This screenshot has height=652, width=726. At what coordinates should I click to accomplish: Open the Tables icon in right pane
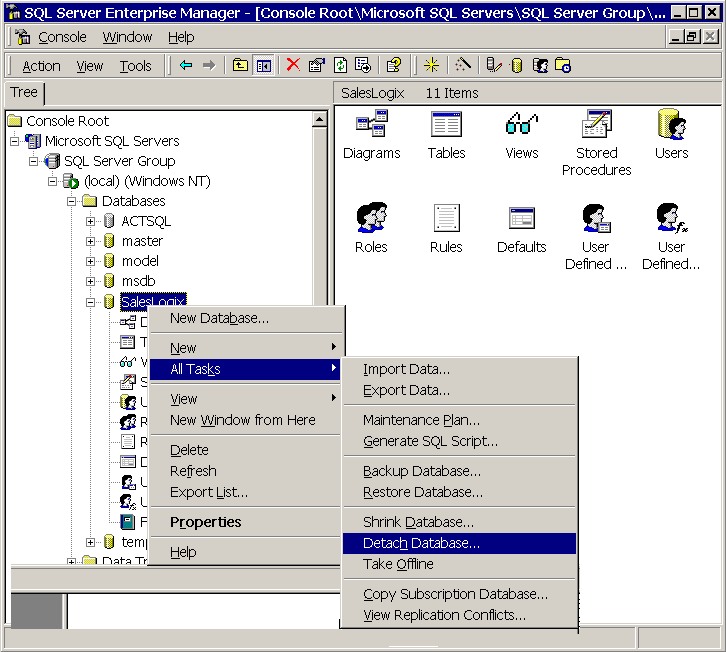click(x=446, y=124)
